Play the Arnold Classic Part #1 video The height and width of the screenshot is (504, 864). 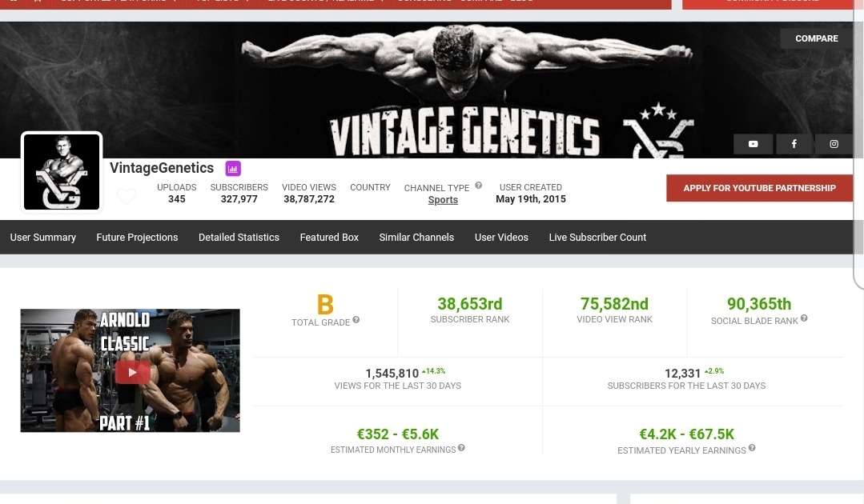pos(132,371)
